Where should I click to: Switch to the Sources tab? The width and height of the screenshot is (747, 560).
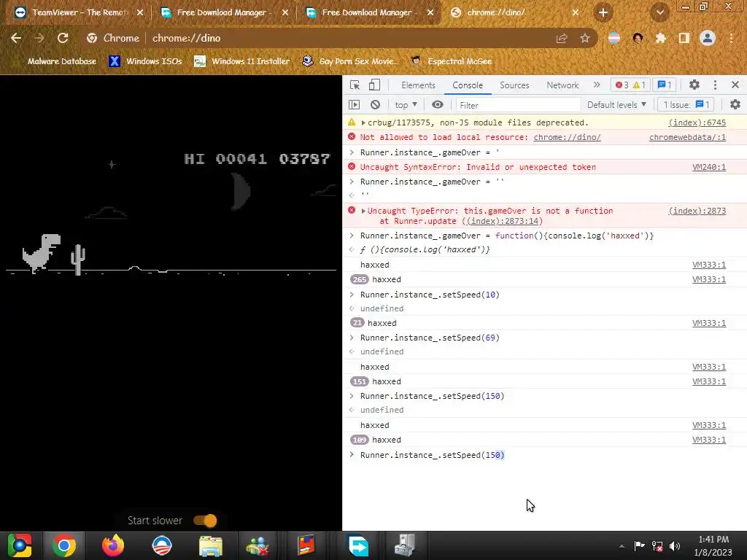[x=514, y=85]
